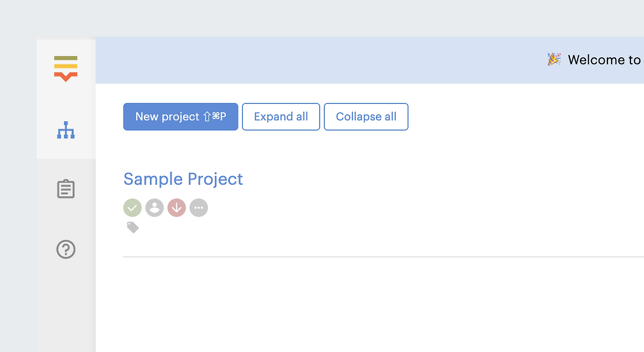Select the project hierarchy icon in the sidebar

point(65,130)
